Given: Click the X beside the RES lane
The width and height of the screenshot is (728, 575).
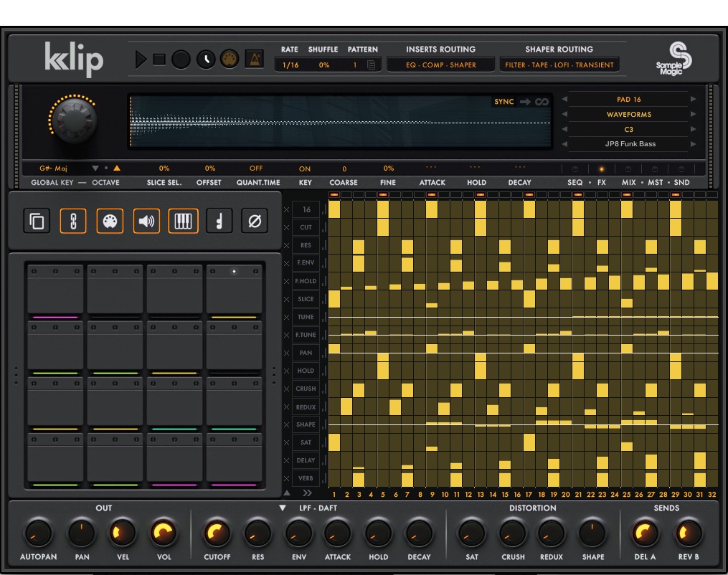Looking at the screenshot, I should pos(286,245).
